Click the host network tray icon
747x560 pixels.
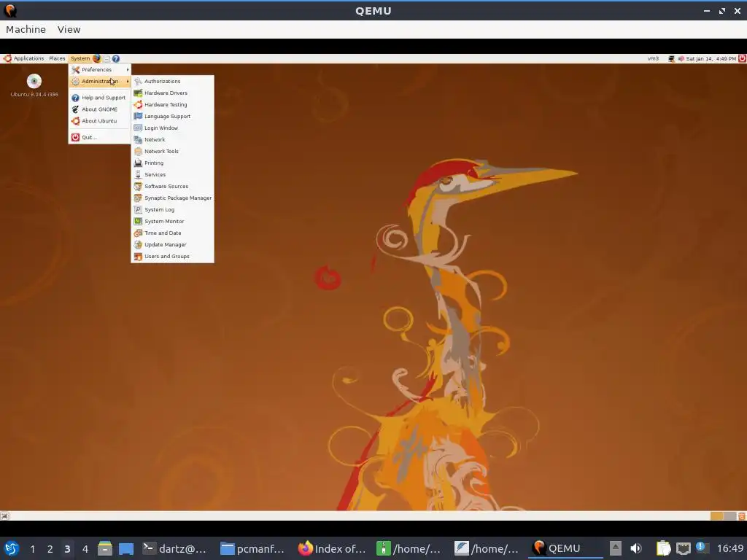point(683,548)
